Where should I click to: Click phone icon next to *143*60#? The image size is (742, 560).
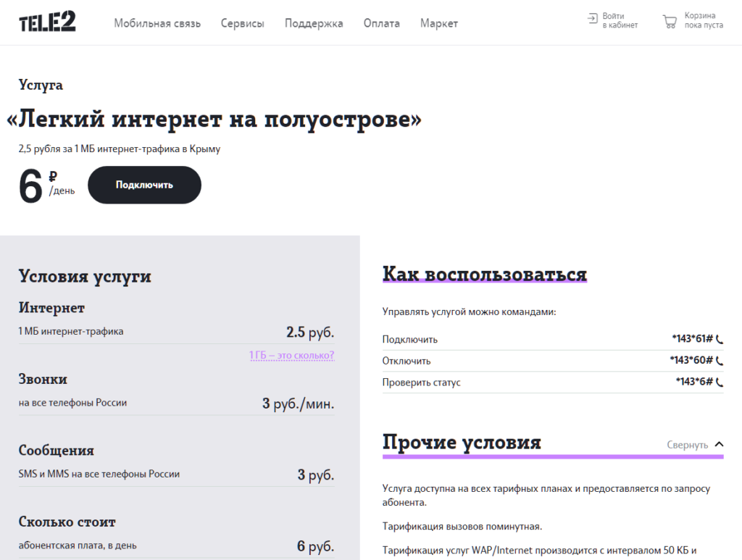pyautogui.click(x=720, y=361)
